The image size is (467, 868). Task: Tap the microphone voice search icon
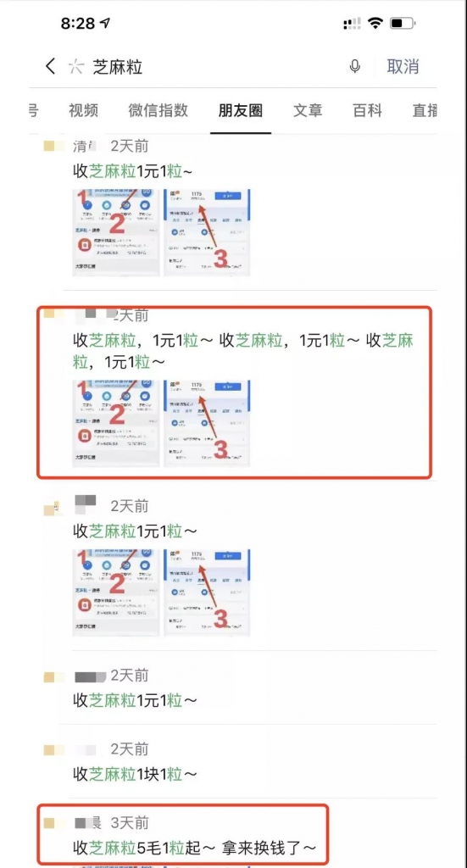(x=354, y=67)
